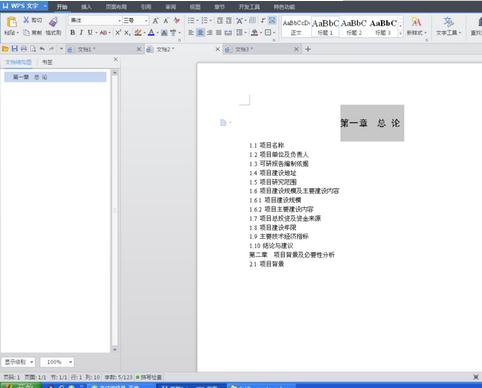Add a new document tab with plus
This screenshot has height=388, width=482.
tap(308, 49)
